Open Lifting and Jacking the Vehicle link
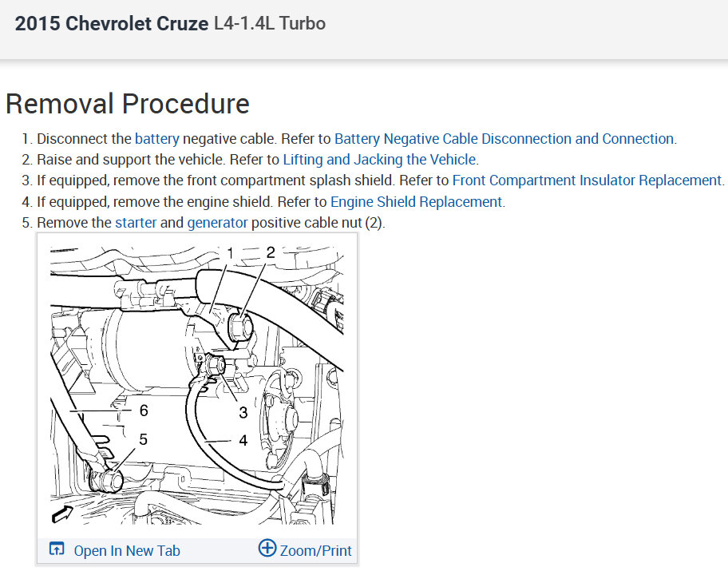728x583 pixels. pyautogui.click(x=379, y=160)
